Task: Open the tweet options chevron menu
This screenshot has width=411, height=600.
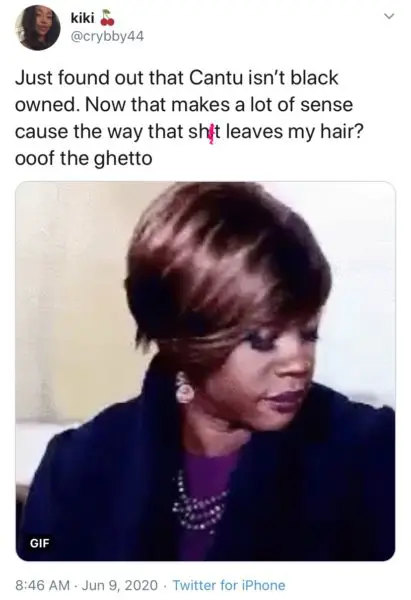Action: pyautogui.click(x=389, y=16)
